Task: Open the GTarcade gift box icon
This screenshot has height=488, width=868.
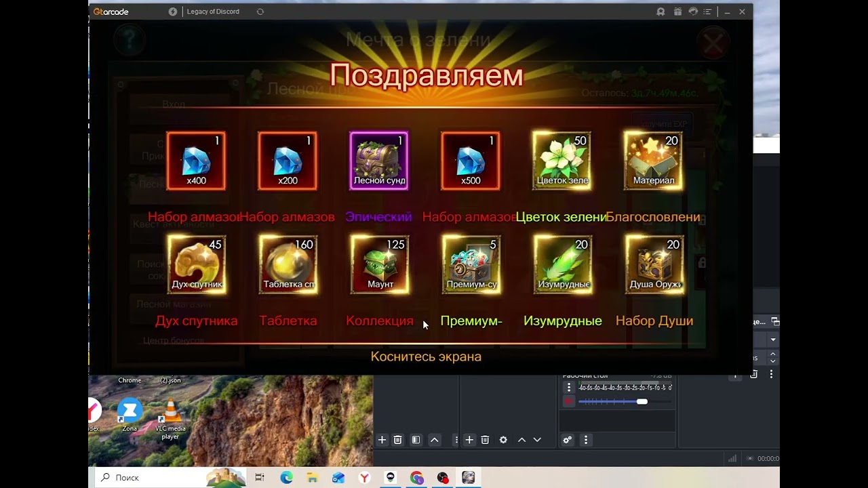Action: coord(677,12)
